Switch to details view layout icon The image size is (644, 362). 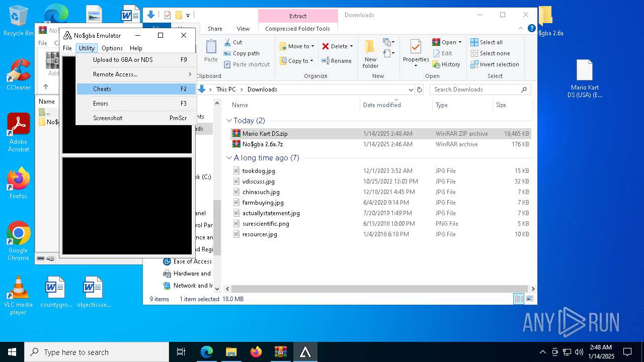pyautogui.click(x=519, y=299)
